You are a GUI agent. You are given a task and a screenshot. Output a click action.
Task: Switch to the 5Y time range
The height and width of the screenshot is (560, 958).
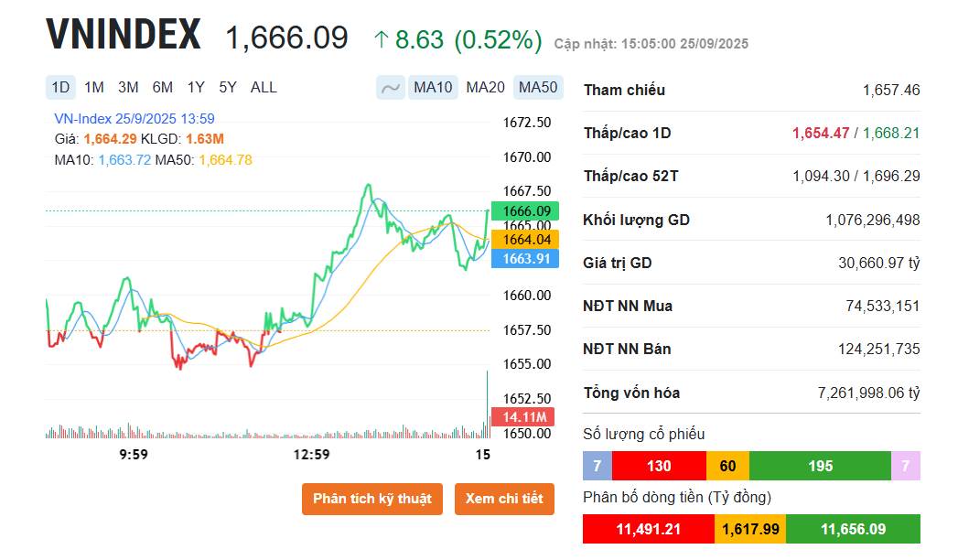click(228, 87)
